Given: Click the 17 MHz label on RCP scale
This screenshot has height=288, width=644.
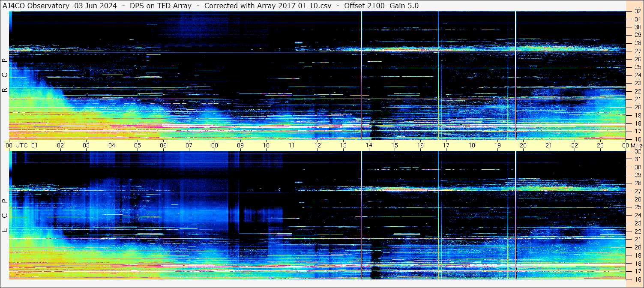Looking at the screenshot, I should pos(638,131).
